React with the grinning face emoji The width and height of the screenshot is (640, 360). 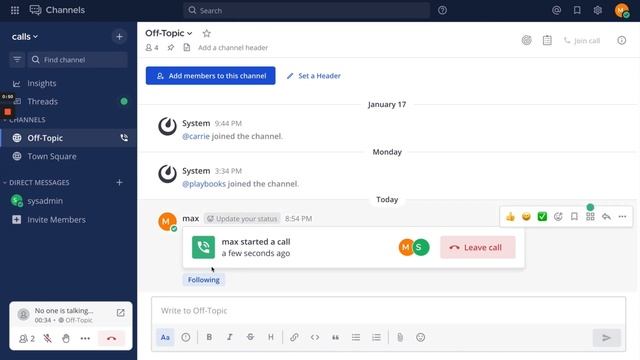pyautogui.click(x=526, y=217)
